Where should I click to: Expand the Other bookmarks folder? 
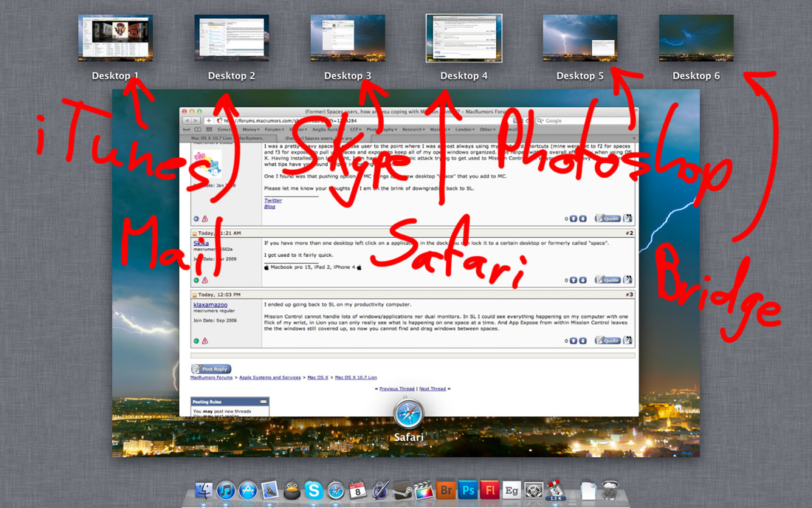pos(487,129)
